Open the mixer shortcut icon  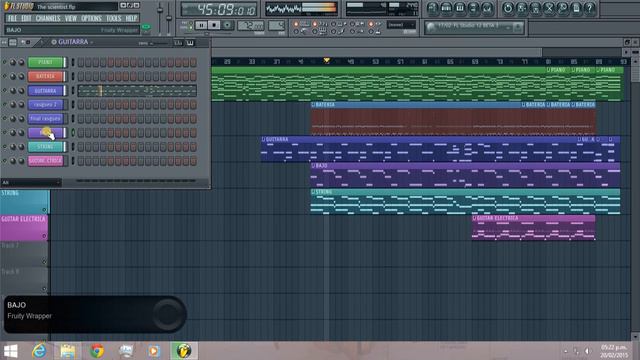[x=487, y=8]
